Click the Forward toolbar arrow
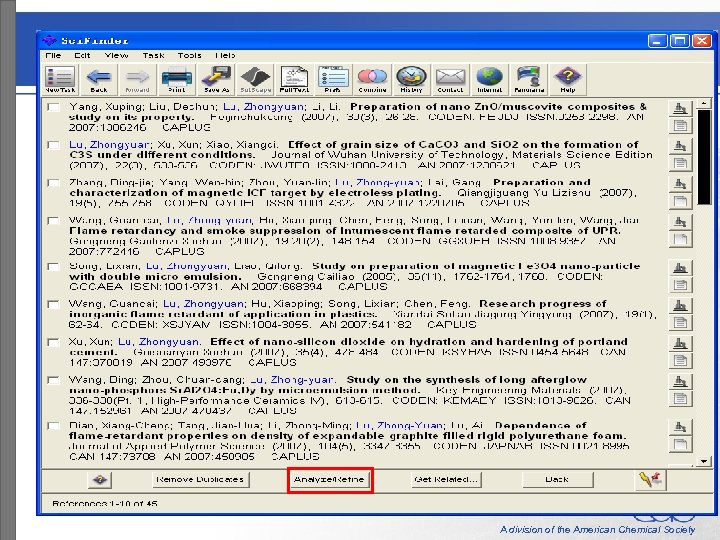720x540 pixels. point(137,79)
